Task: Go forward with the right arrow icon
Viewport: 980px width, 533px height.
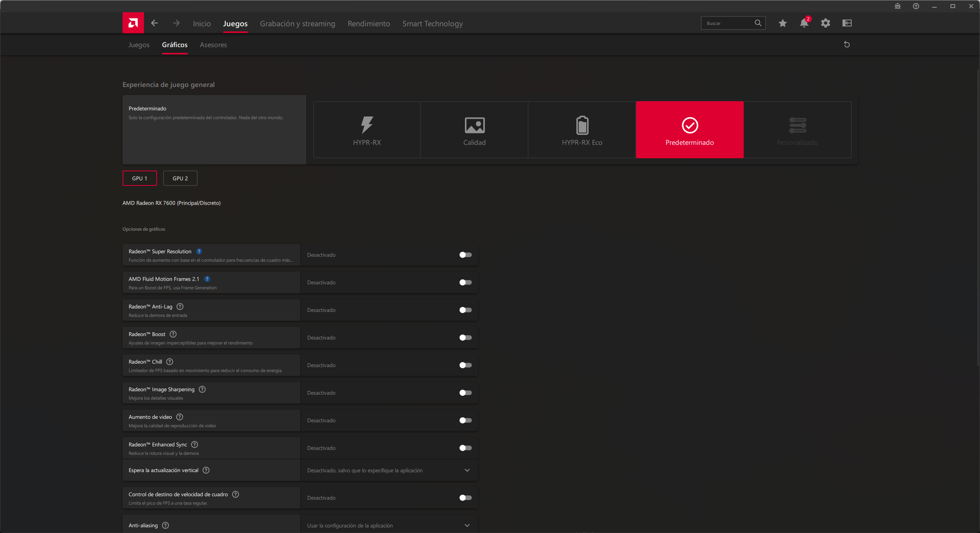Action: coord(176,23)
